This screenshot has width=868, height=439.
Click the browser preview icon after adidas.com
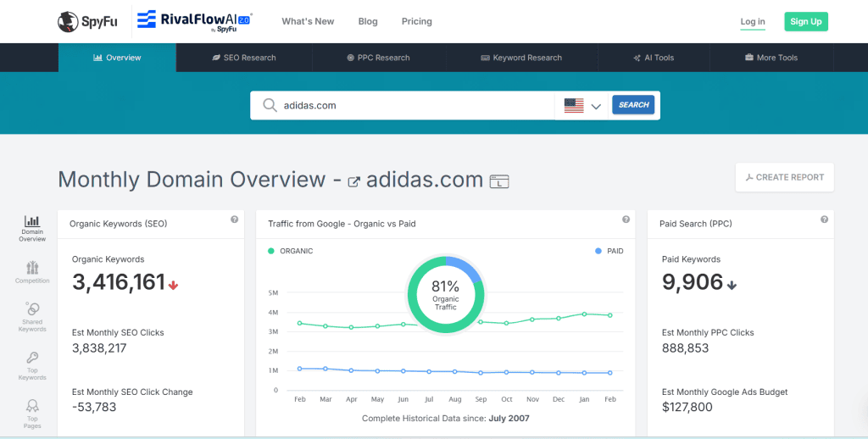(x=499, y=181)
